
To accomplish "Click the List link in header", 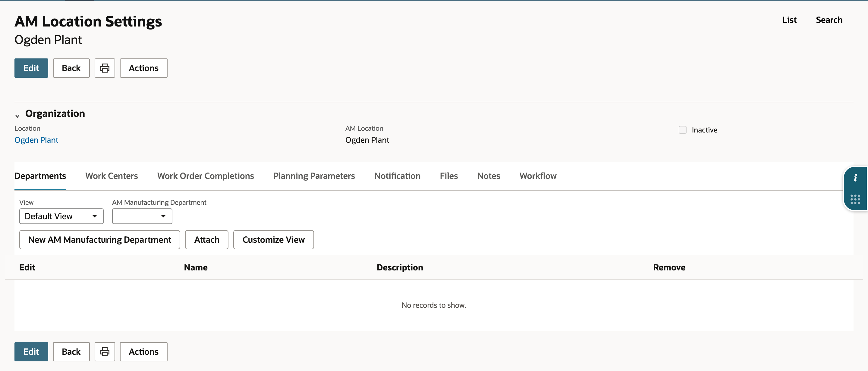I will (x=789, y=20).
